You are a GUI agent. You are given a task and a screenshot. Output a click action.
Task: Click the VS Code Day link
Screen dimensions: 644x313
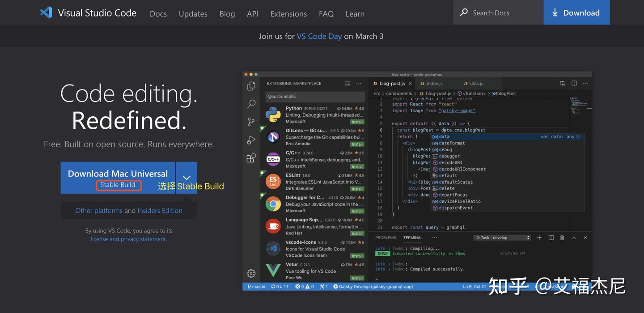(x=319, y=36)
